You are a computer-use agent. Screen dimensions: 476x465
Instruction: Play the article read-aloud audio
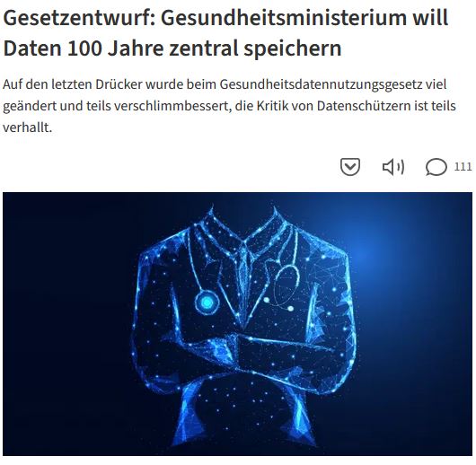click(393, 167)
